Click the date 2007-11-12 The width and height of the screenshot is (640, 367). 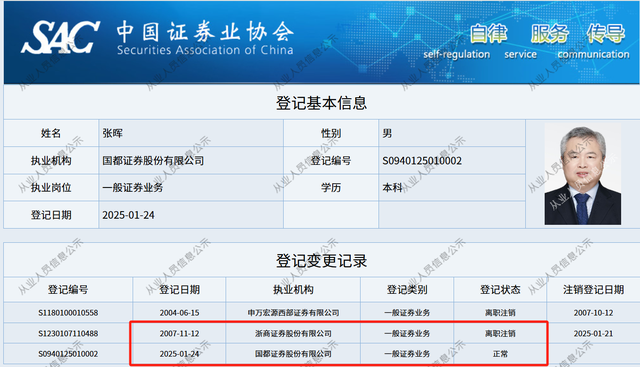(179, 334)
